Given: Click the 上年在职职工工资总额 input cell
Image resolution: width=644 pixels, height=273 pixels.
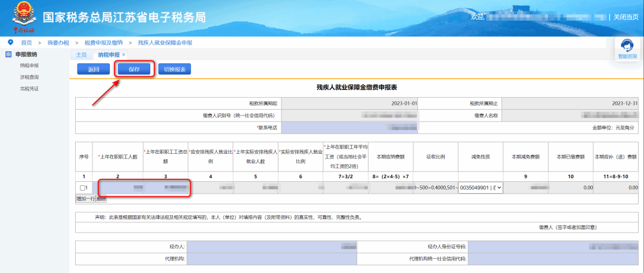Looking at the screenshot, I should tap(166, 188).
